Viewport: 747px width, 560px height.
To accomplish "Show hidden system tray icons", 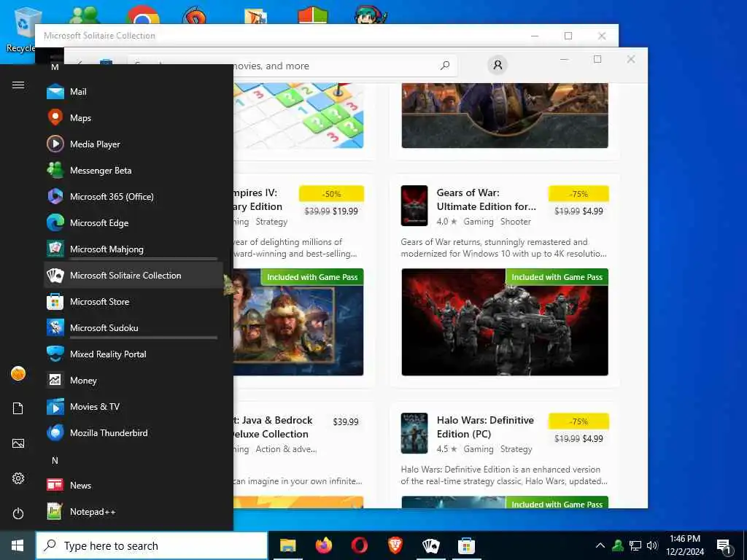I will [600, 545].
